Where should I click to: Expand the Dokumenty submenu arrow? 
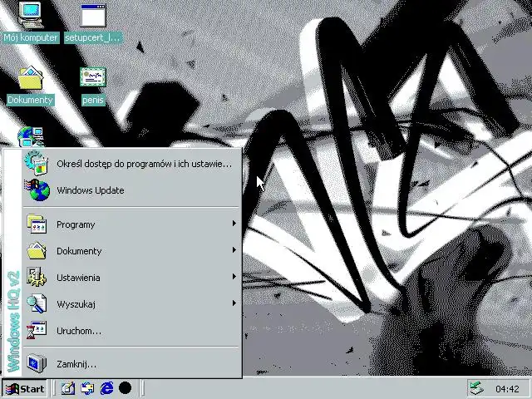[234, 249]
